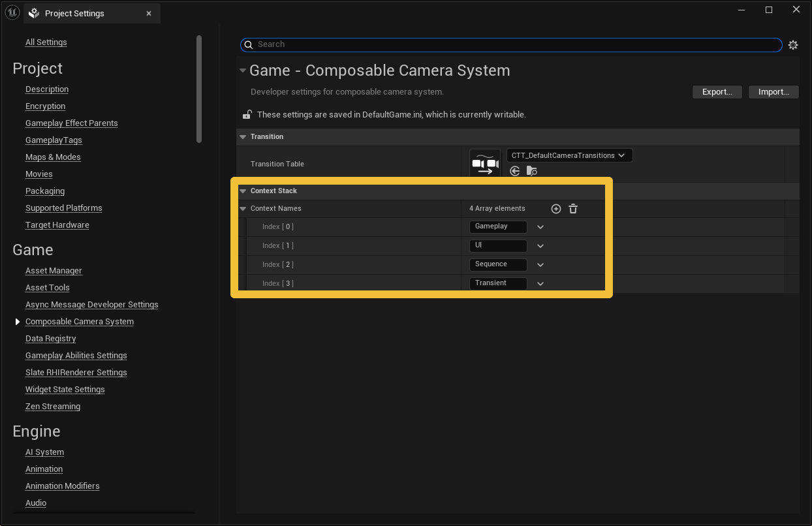Close the Project Settings tab
Viewport: 812px width, 526px height.
[149, 14]
